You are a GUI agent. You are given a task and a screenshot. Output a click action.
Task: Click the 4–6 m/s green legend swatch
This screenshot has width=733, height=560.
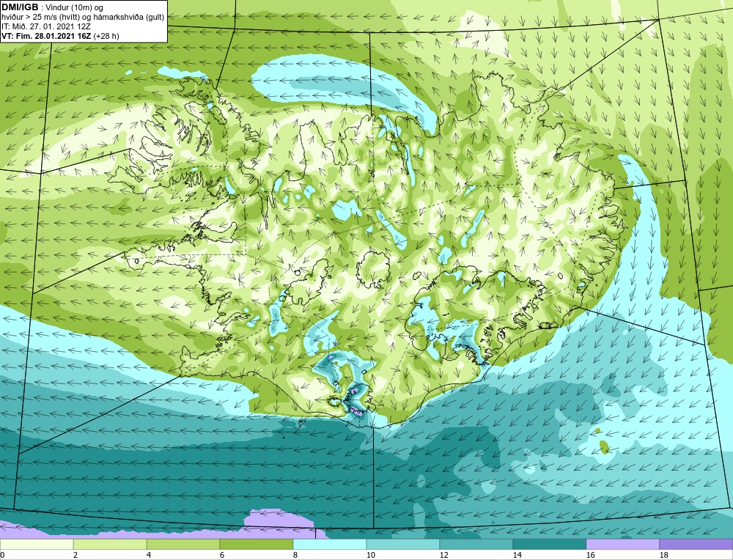pyautogui.click(x=183, y=545)
